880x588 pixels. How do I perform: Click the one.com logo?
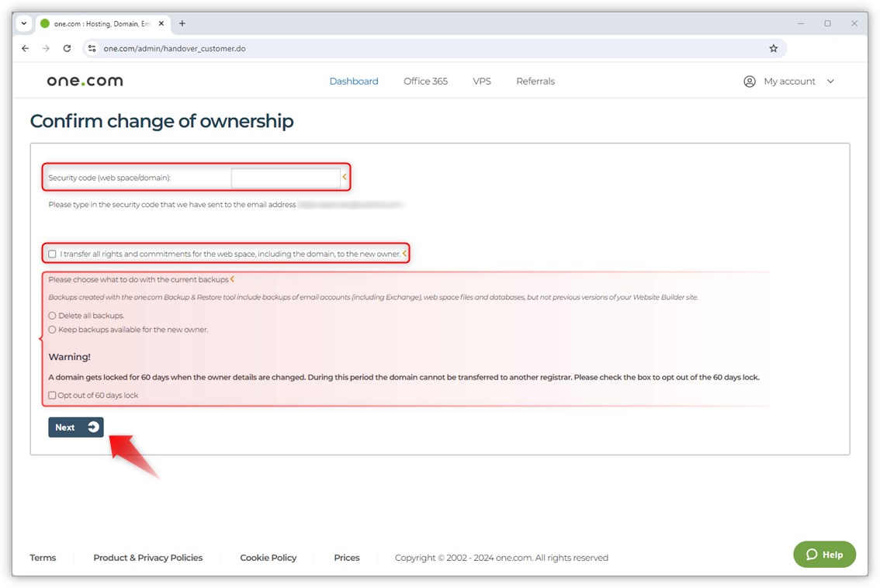pos(85,81)
